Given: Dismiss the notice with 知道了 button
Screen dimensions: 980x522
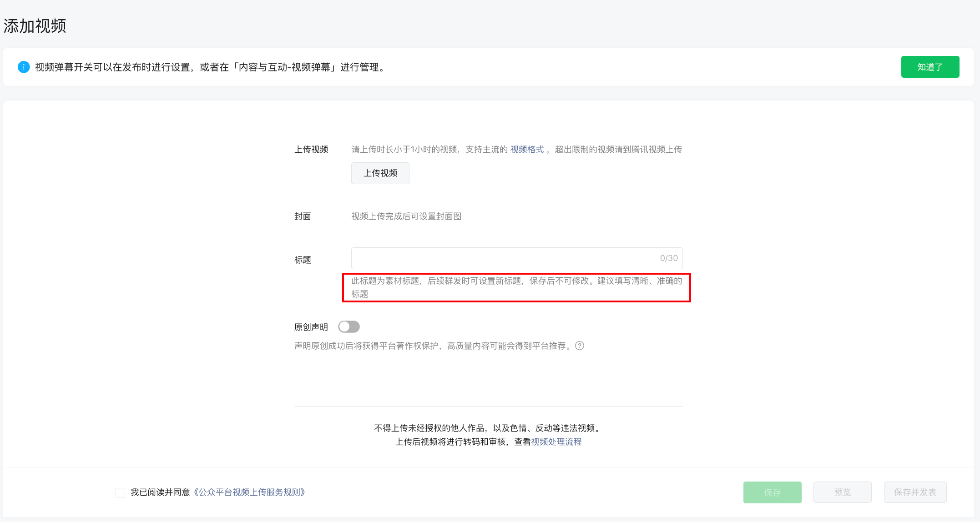Looking at the screenshot, I should pos(930,67).
